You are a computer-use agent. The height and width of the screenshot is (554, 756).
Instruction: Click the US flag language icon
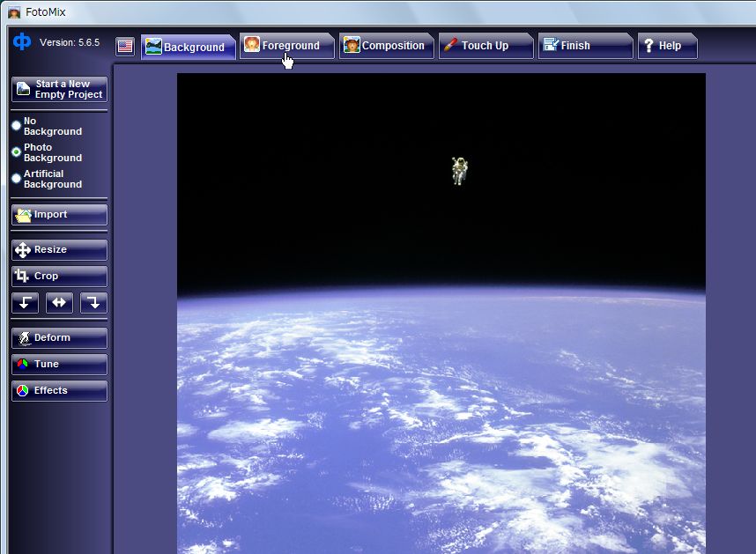(x=125, y=47)
